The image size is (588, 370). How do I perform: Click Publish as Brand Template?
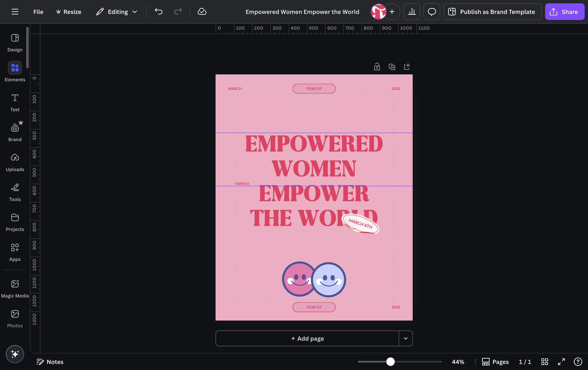(492, 11)
